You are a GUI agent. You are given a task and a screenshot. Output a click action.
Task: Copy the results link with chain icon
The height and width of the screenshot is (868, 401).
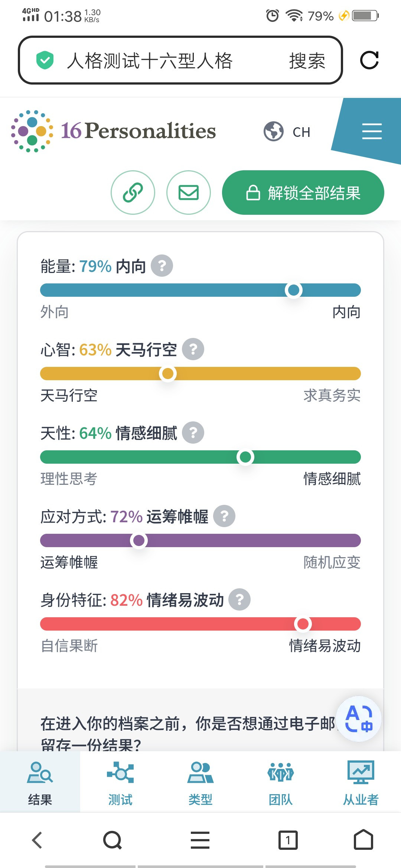coord(133,193)
